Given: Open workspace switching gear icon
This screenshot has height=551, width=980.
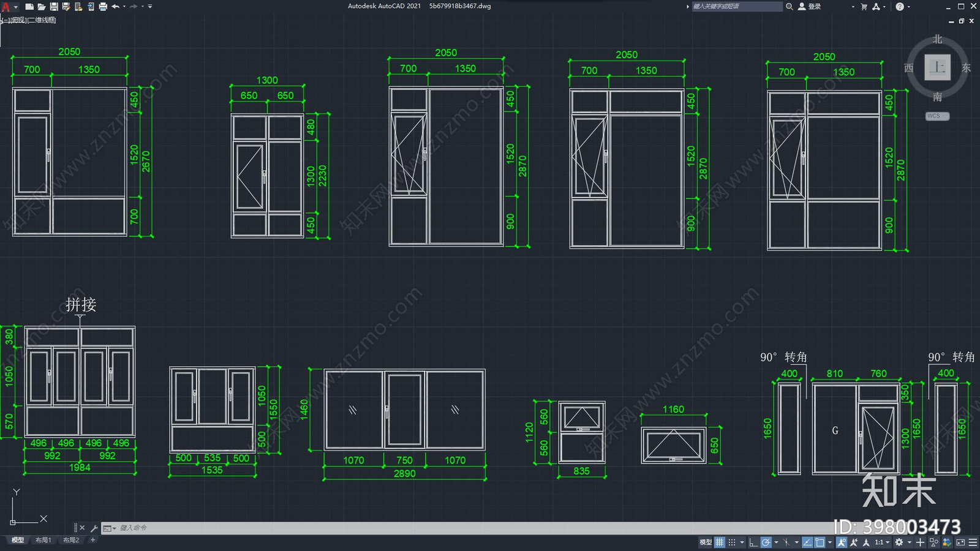Looking at the screenshot, I should 899,542.
